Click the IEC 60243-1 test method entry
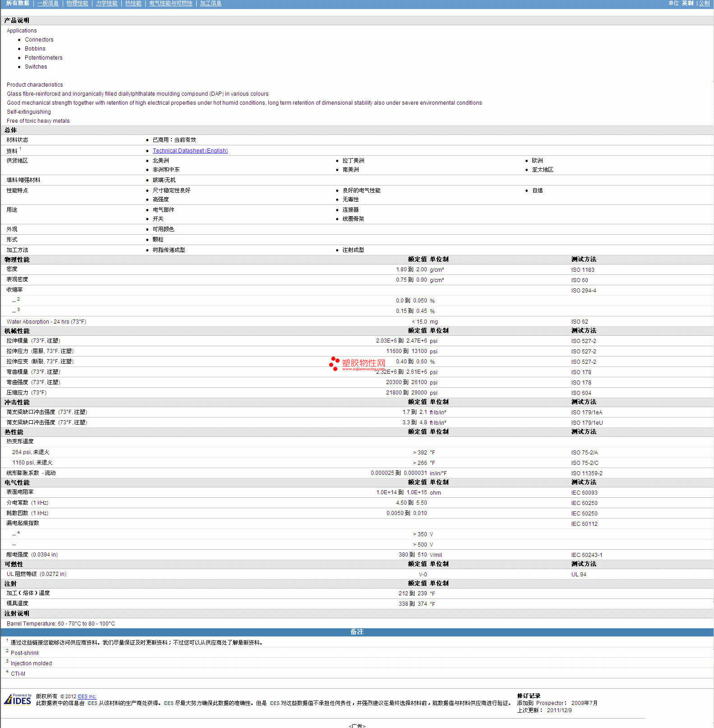Image resolution: width=714 pixels, height=728 pixels. (587, 555)
